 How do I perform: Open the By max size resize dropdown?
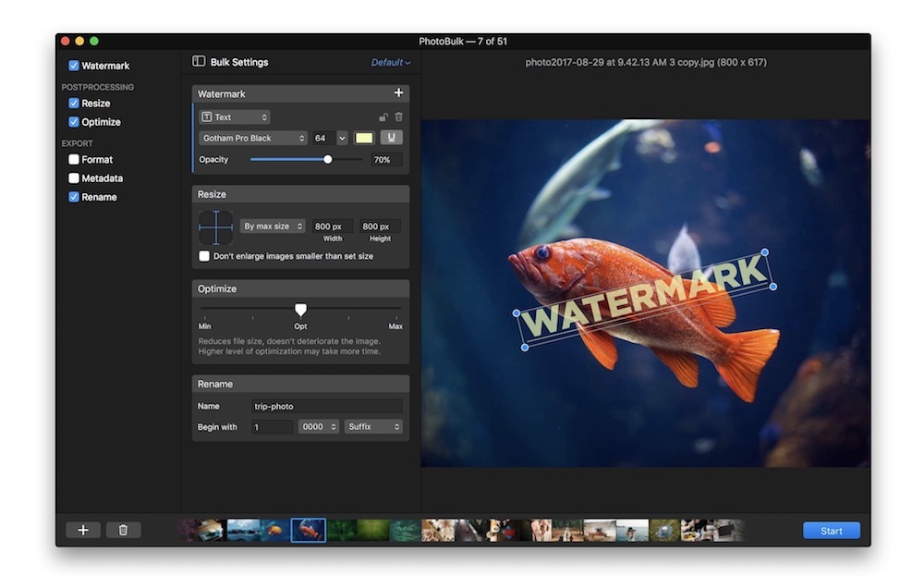click(x=273, y=226)
